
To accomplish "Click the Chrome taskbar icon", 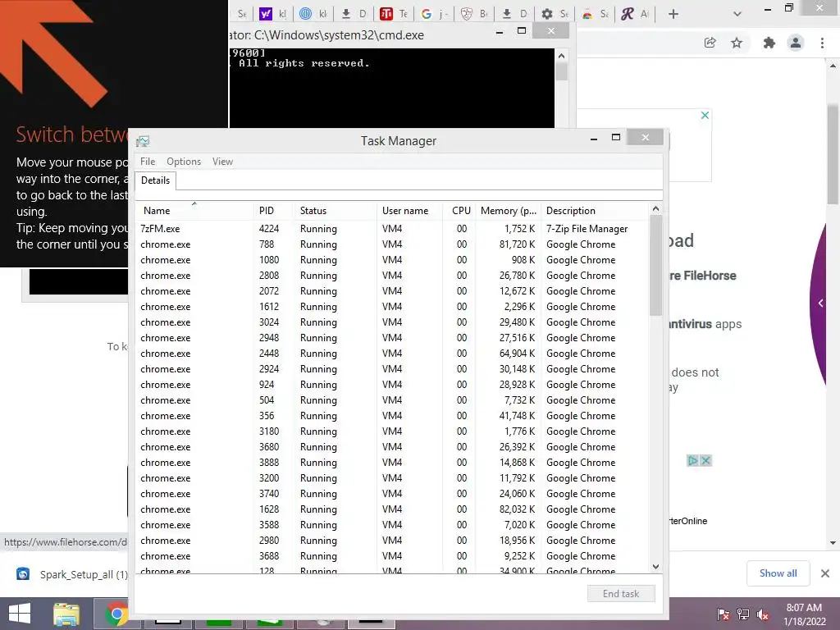I will click(116, 614).
